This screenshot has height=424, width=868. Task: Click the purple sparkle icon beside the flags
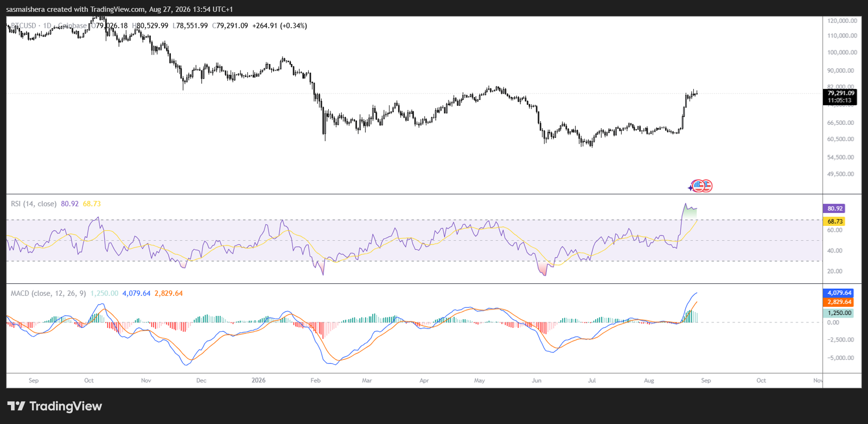(x=690, y=188)
